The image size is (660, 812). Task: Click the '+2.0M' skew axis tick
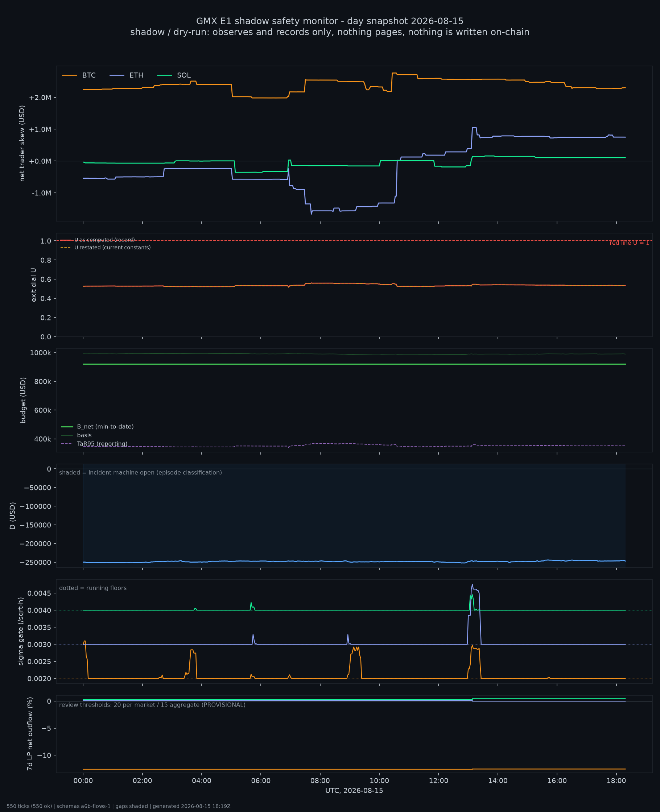pyautogui.click(x=40, y=98)
